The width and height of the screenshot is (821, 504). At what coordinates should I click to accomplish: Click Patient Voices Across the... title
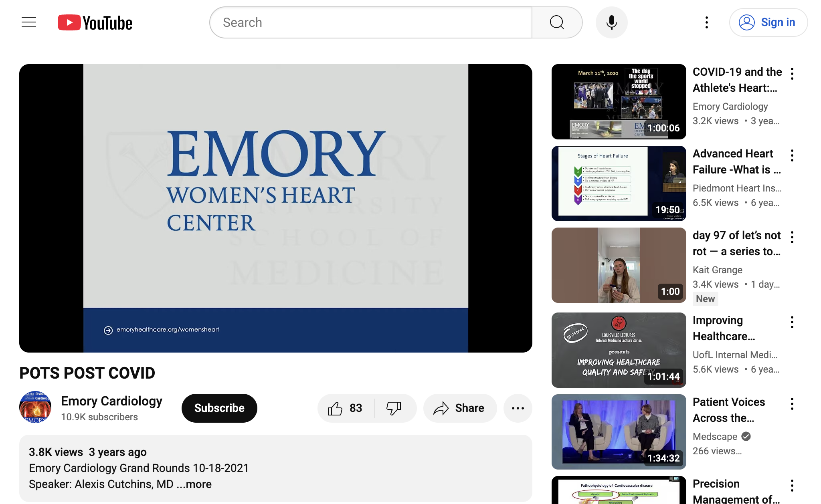pos(729,410)
